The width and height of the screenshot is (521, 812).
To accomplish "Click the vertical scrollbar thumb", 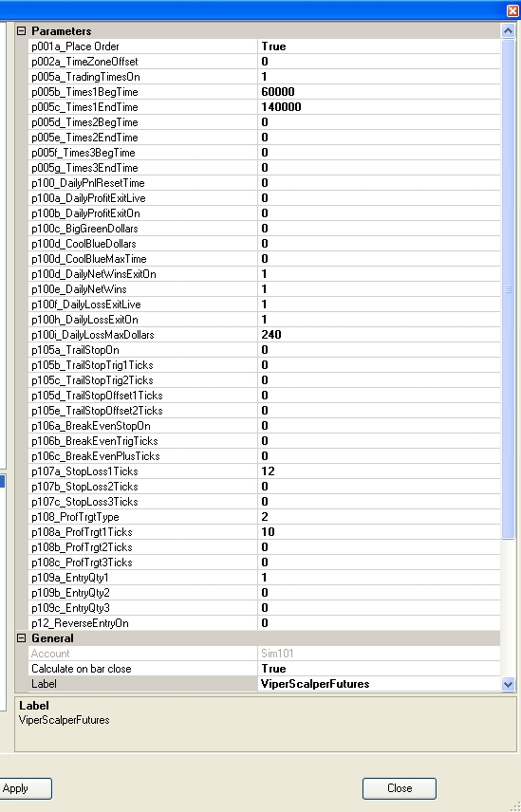I will (508, 289).
